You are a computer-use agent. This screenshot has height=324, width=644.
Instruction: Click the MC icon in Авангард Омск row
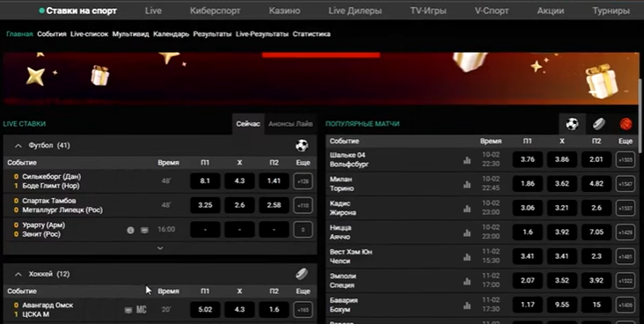pyautogui.click(x=142, y=310)
